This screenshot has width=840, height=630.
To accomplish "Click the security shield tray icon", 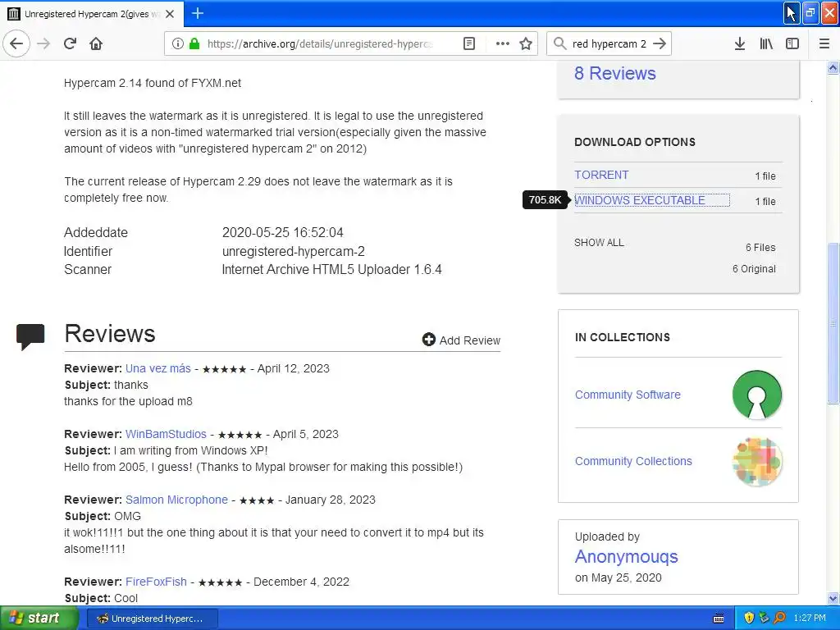I will click(749, 619).
